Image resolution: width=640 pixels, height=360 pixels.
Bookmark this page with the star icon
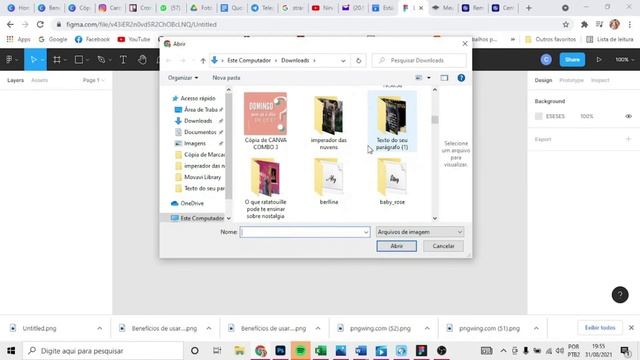pos(566,24)
